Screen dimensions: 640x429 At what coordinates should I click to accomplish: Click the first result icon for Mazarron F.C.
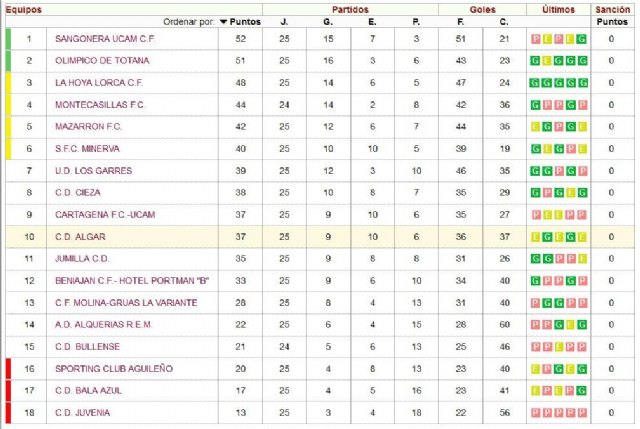535,127
